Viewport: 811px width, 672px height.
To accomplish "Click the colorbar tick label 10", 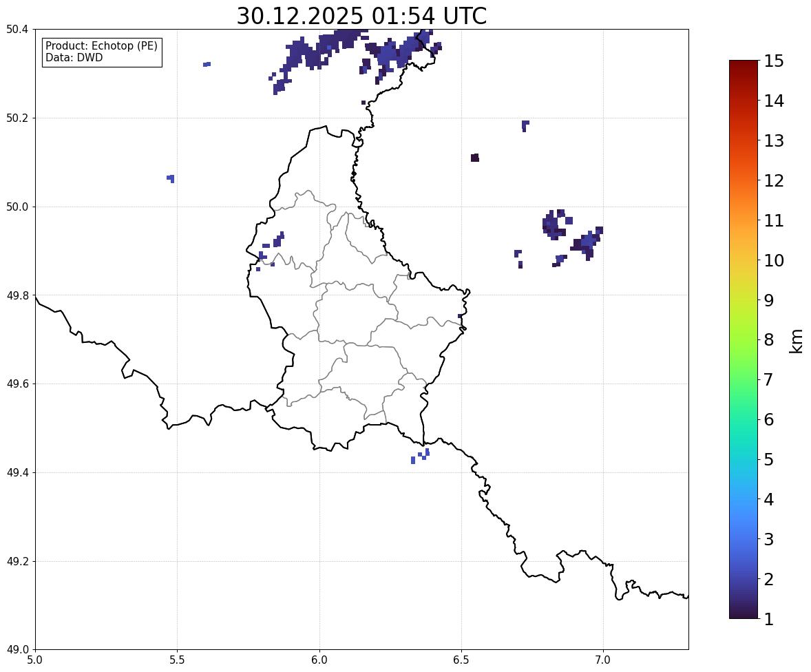I will pyautogui.click(x=774, y=260).
